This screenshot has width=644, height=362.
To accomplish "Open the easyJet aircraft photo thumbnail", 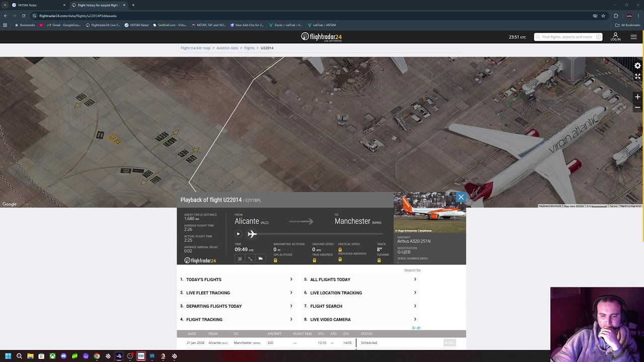I will point(430,213).
